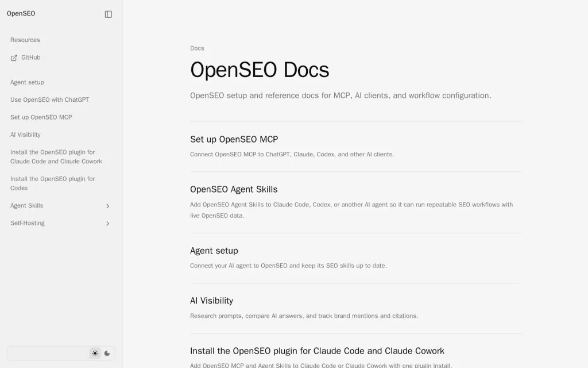The width and height of the screenshot is (588, 368).
Task: Open the Set up OpenSEO MCP card heading
Action: pos(234,139)
